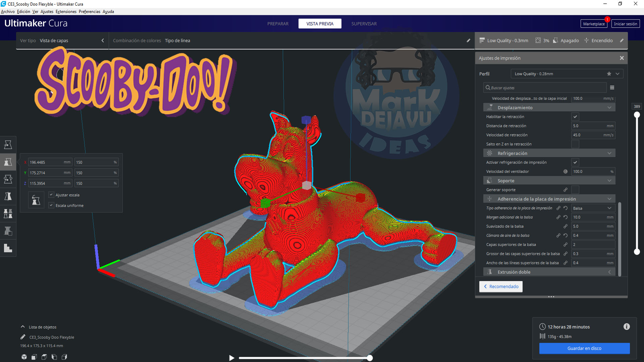This screenshot has width=644, height=362.
Task: Click the simulation progress slider handle
Action: [370, 358]
